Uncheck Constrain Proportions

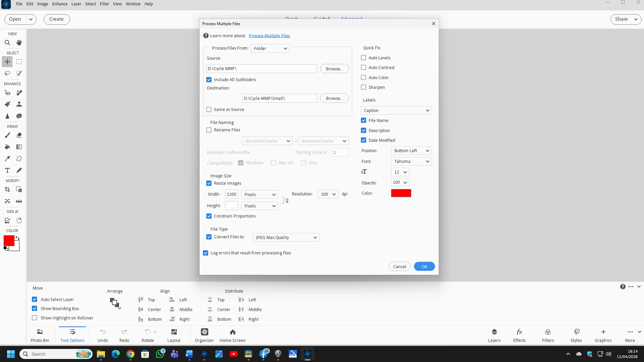coord(209,216)
